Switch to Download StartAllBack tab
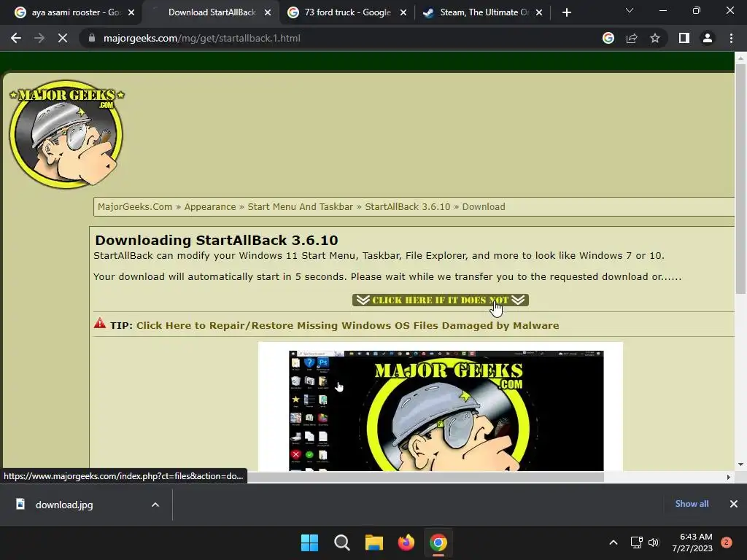Screen dimensions: 747x560 212,12
